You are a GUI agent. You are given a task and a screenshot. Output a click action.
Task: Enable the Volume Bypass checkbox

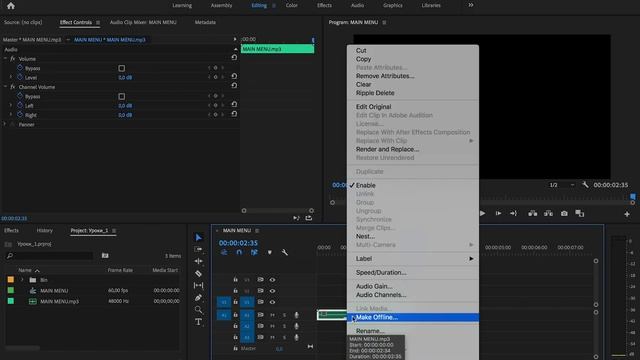(122, 68)
